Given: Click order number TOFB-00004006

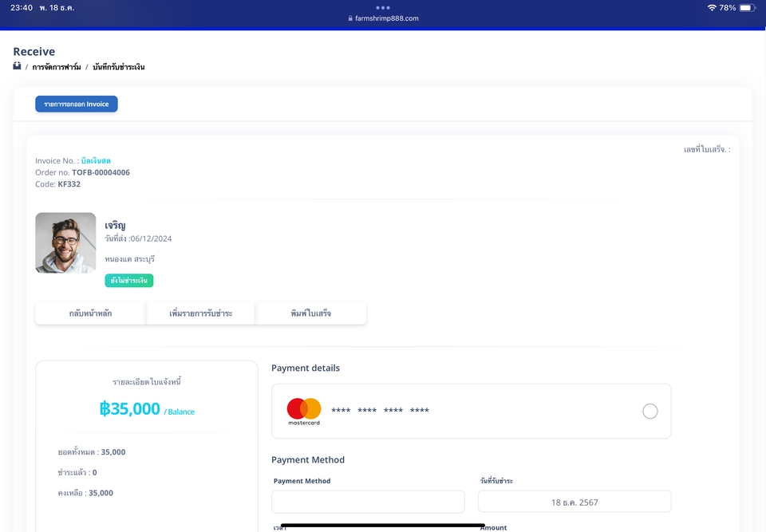Looking at the screenshot, I should pos(101,172).
